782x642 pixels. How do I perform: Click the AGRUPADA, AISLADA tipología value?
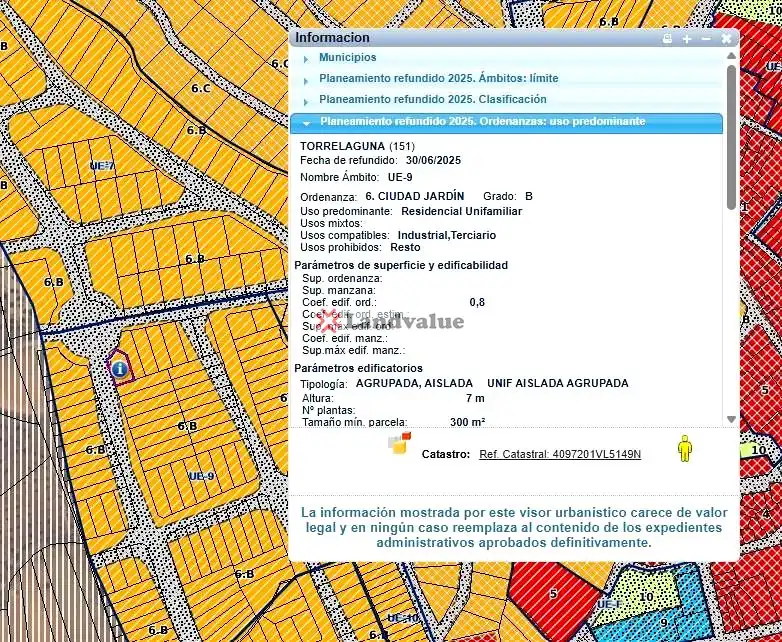tap(414, 384)
